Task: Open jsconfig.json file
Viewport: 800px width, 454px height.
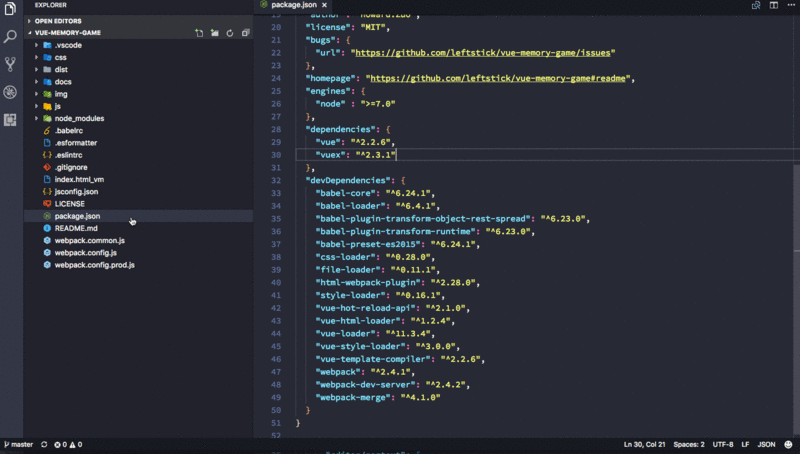Action: tap(76, 192)
